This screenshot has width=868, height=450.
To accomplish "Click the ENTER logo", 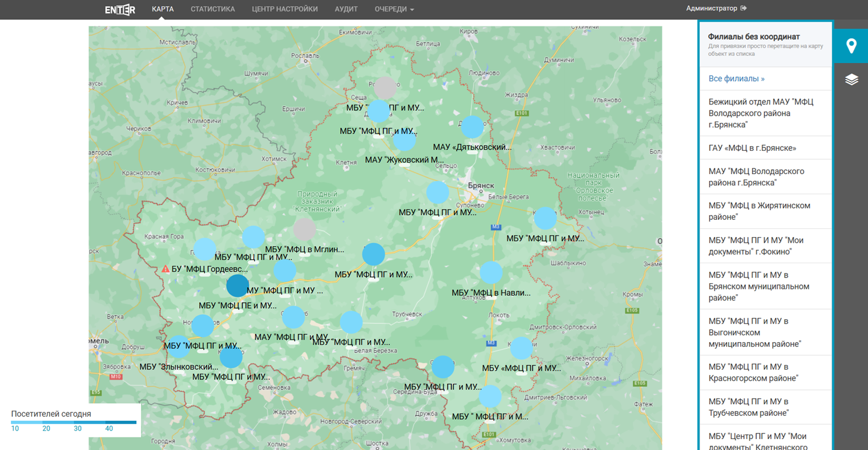I will coord(120,9).
